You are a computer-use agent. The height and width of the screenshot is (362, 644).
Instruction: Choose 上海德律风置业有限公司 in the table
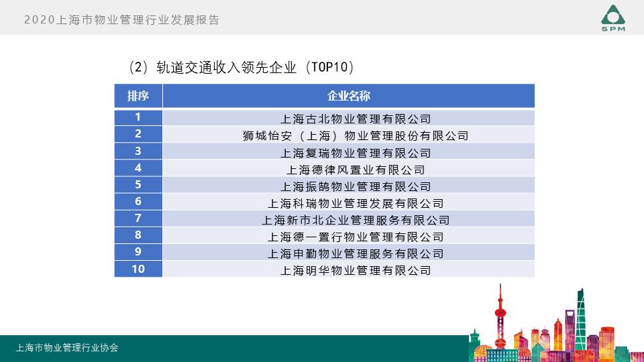pyautogui.click(x=355, y=169)
